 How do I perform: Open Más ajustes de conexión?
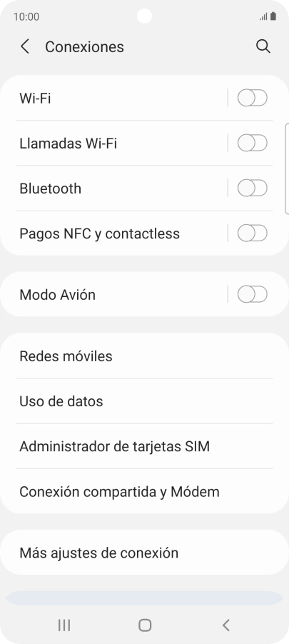click(x=144, y=553)
